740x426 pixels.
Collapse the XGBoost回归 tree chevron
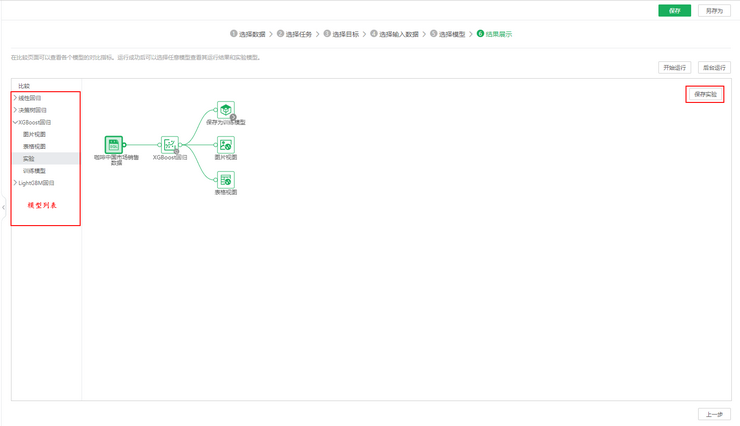tap(15, 122)
